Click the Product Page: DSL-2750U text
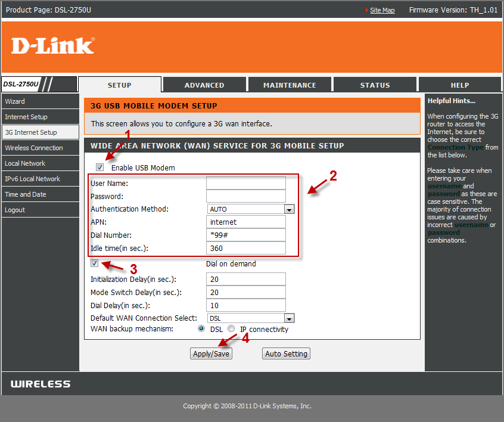The image size is (504, 422). click(48, 10)
